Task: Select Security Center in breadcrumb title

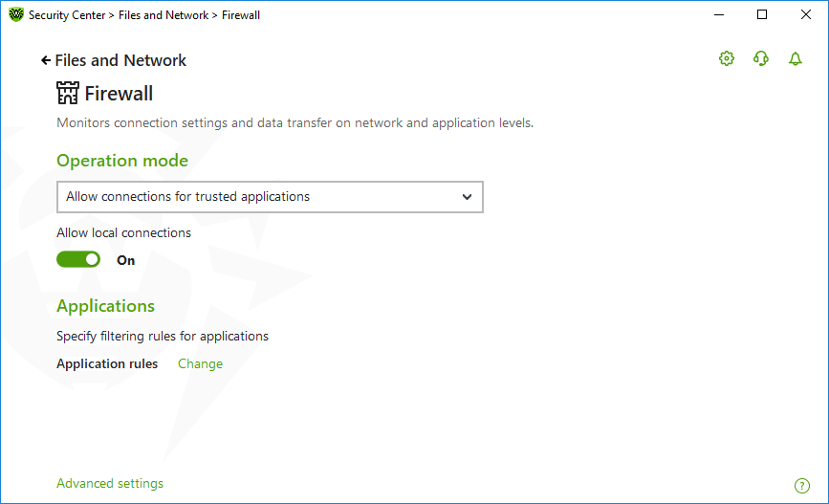Action: coord(67,14)
